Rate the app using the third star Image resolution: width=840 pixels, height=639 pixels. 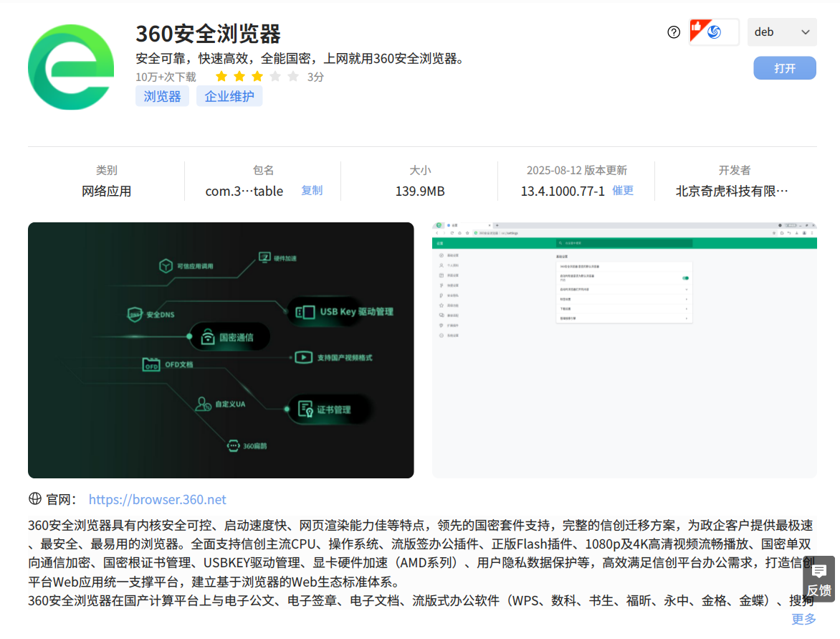258,76
